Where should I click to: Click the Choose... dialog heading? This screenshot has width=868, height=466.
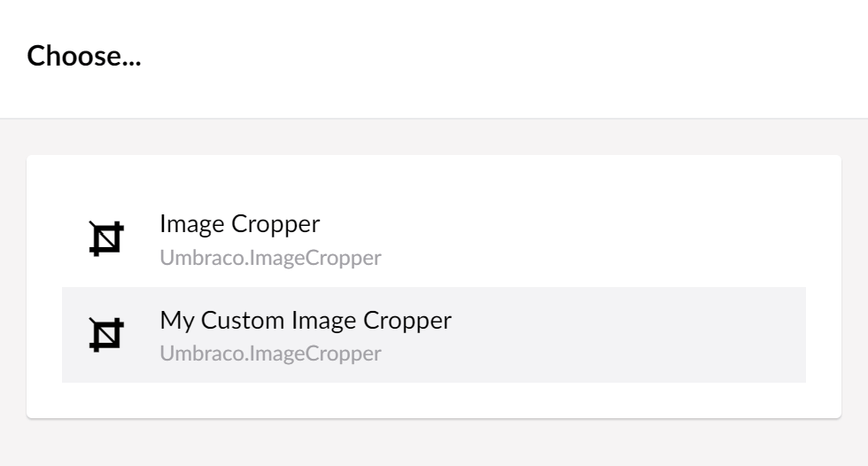84,56
